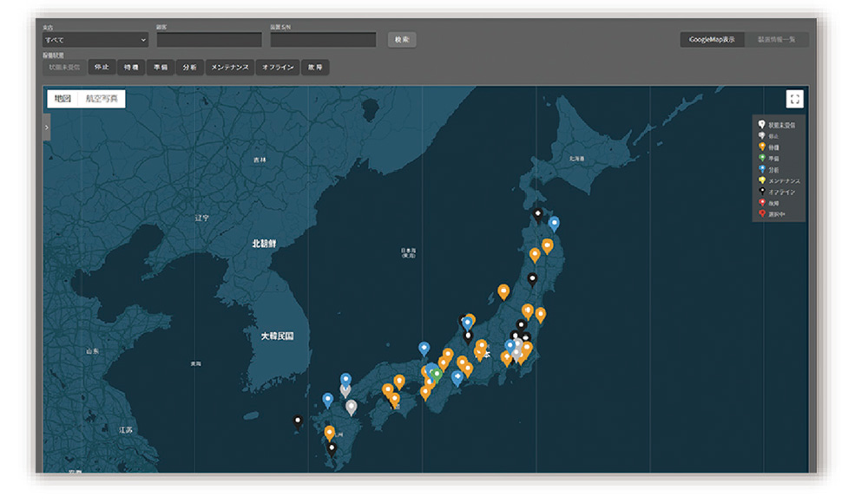The height and width of the screenshot is (503, 868).
Task: Toggle the 準備 status filter
Action: tap(161, 68)
